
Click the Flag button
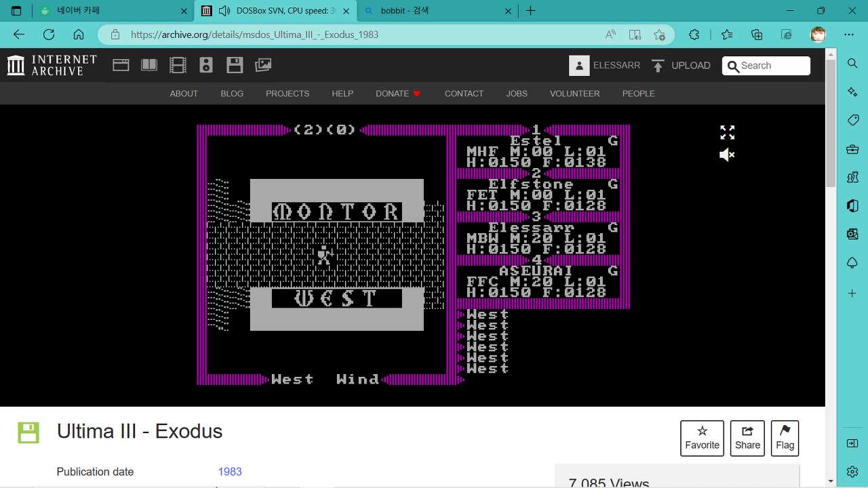pyautogui.click(x=785, y=438)
